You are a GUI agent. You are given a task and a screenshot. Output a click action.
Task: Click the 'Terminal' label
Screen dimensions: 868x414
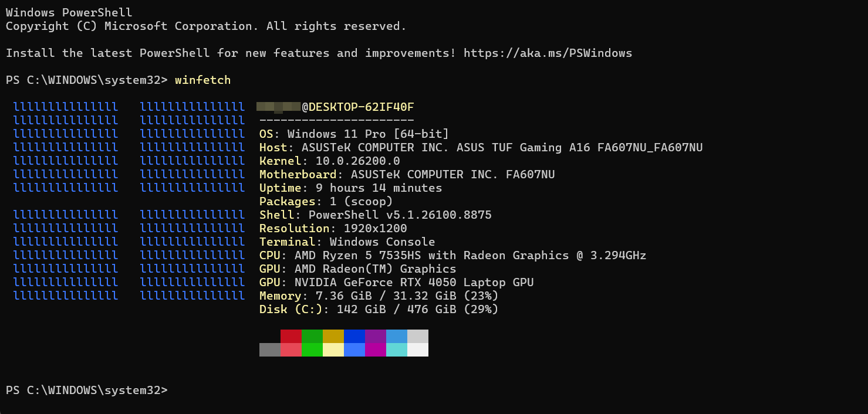click(288, 242)
